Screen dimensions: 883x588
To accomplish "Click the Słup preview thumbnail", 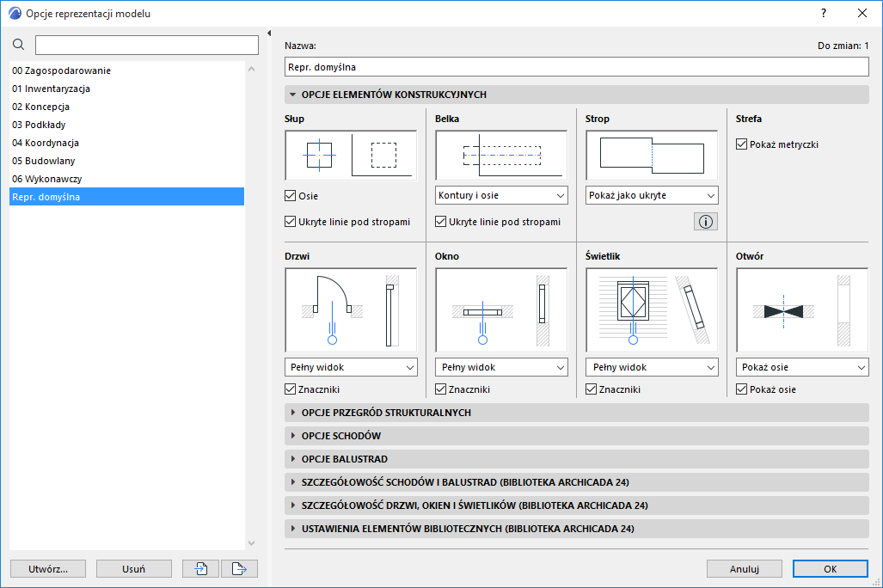I will click(x=351, y=156).
